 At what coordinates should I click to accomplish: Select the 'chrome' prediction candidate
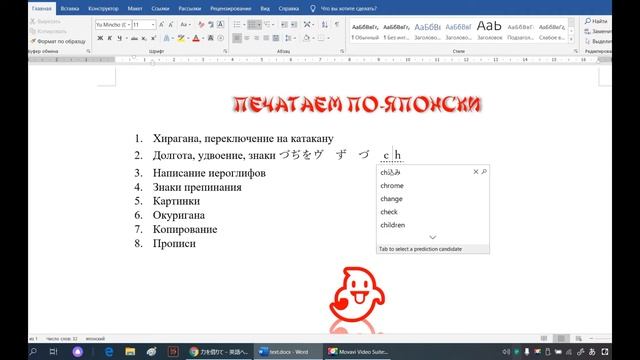click(392, 185)
